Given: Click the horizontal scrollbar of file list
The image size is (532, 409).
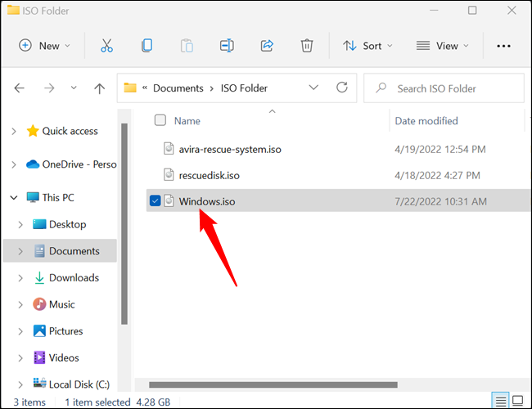Looking at the screenshot, I should coord(273,384).
